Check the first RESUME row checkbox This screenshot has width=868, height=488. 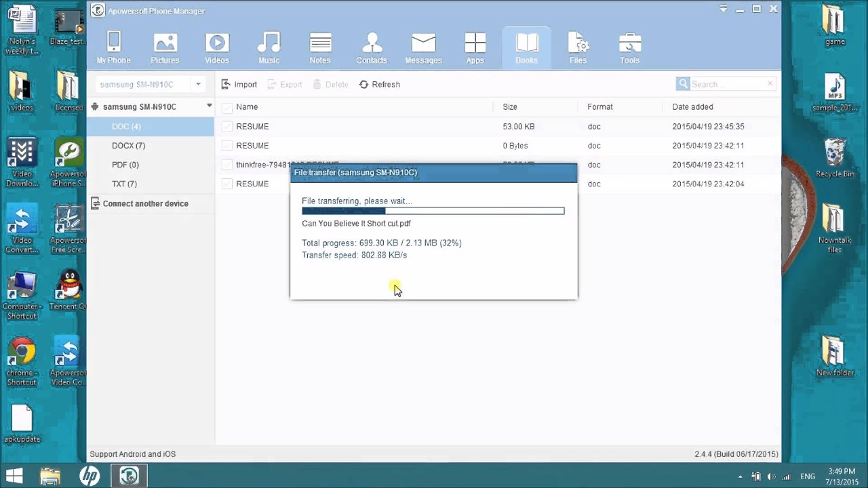[x=227, y=127]
